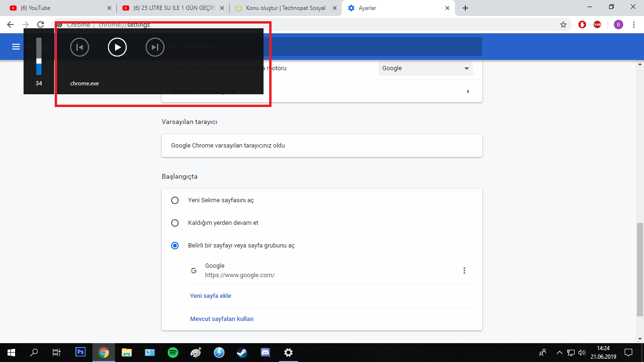The image size is (644, 362).
Task: Open the settings hamburger menu
Action: 16,47
